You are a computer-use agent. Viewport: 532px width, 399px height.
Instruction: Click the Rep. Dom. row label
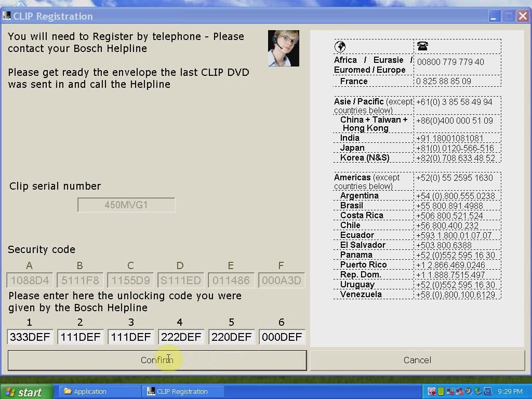(361, 274)
